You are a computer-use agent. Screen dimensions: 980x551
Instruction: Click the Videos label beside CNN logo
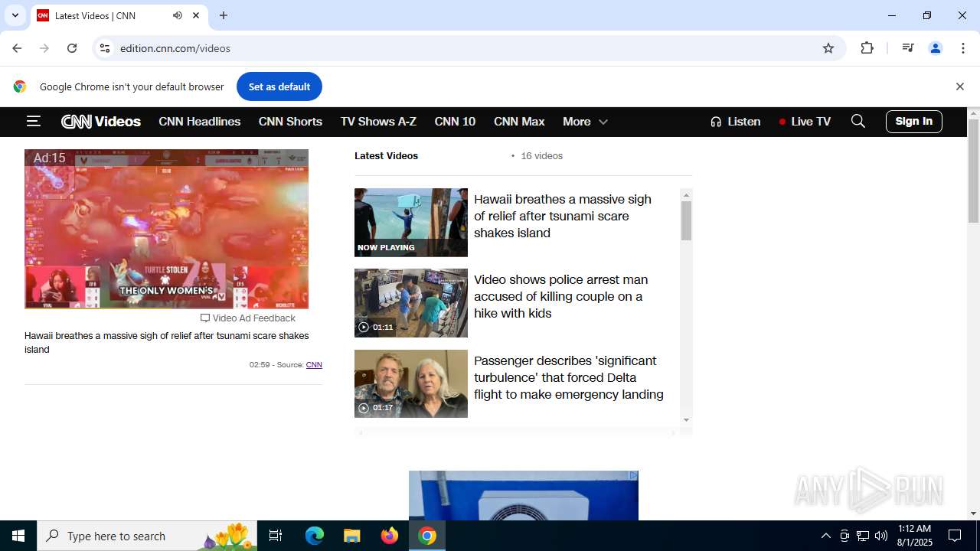pos(118,121)
